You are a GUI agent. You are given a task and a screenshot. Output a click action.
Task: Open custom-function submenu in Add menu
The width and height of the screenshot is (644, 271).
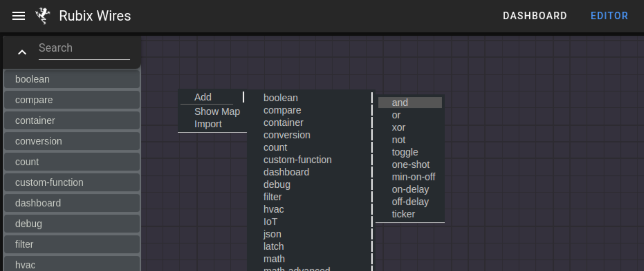coord(311,160)
